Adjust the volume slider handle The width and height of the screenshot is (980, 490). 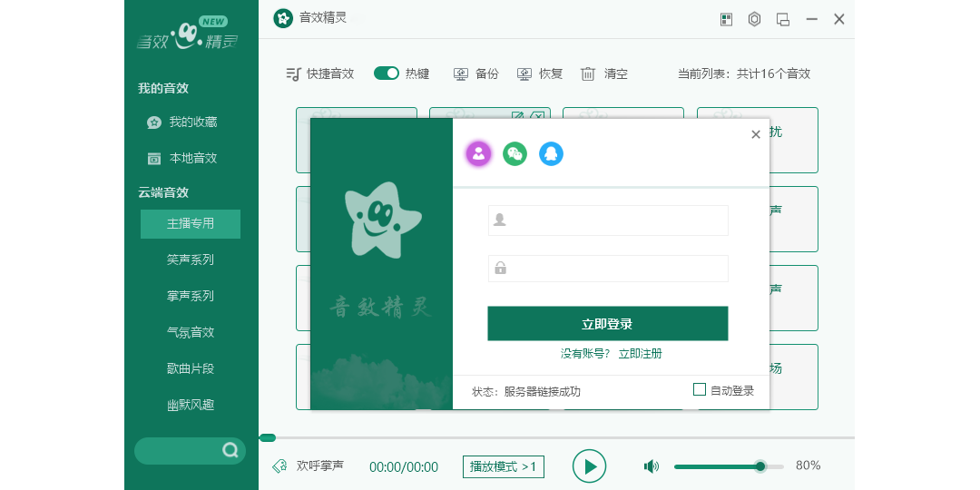(760, 466)
